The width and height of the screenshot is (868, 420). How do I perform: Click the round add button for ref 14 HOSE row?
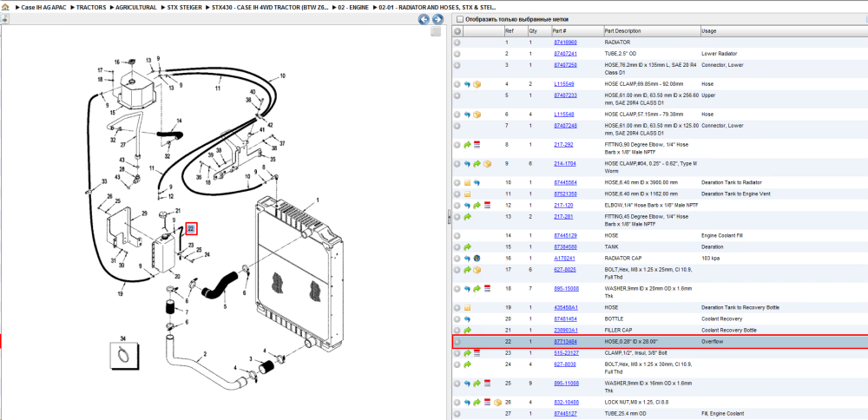pos(457,236)
